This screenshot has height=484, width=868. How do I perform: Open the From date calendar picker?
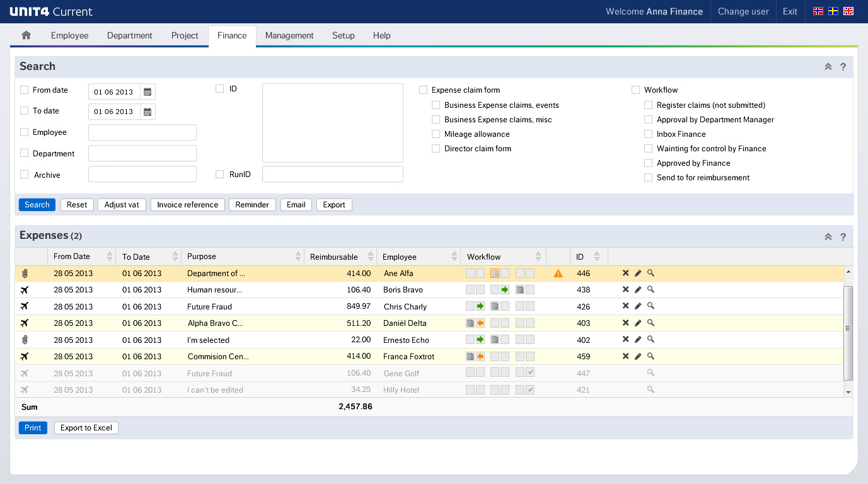148,92
